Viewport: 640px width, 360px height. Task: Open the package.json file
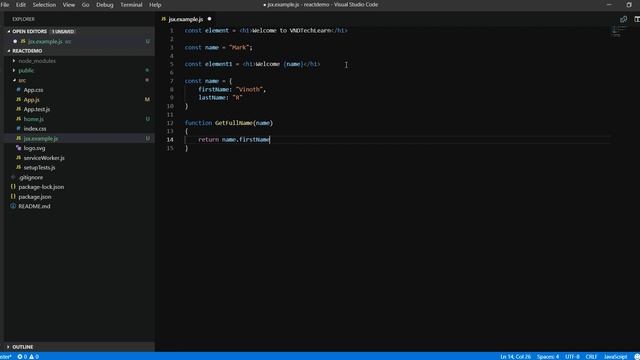(x=80, y=197)
